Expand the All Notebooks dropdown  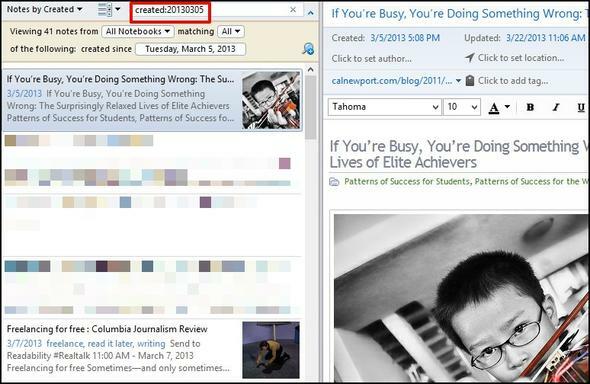click(138, 32)
